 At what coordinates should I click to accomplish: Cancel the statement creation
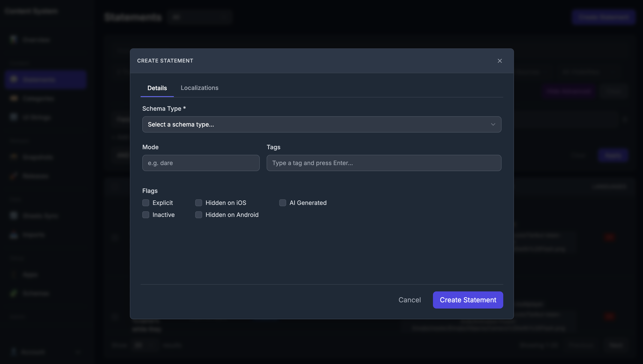point(410,300)
